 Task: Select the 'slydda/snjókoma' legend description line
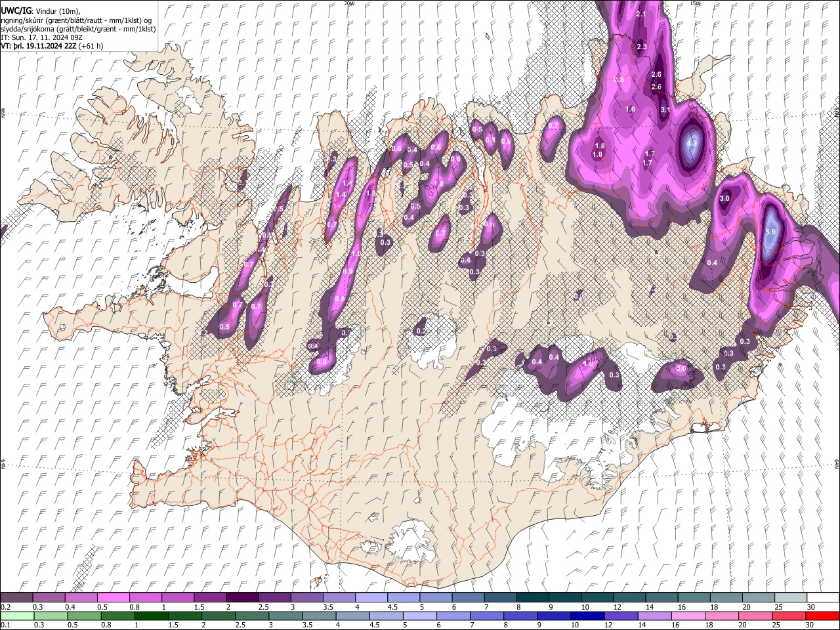click(x=78, y=29)
